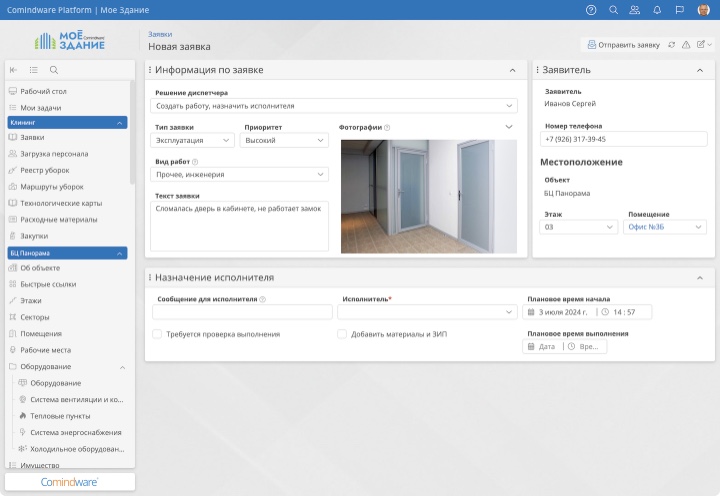Click the flag icon in top bar

(x=680, y=10)
